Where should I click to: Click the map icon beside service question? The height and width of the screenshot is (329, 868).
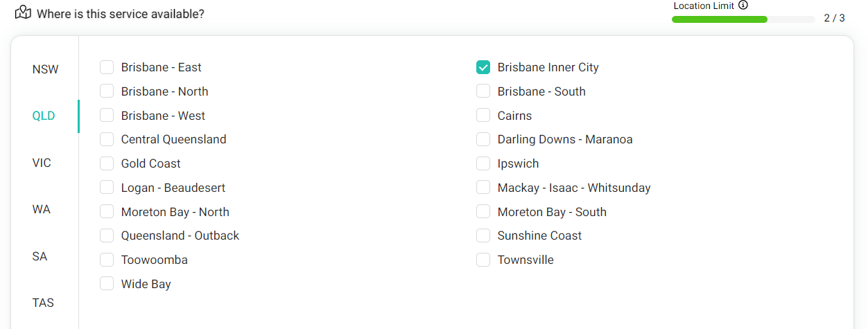click(23, 12)
